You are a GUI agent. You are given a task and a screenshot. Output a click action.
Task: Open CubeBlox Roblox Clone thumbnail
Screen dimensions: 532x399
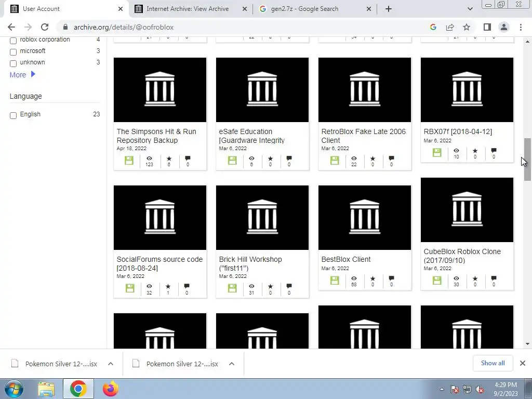coord(467,210)
